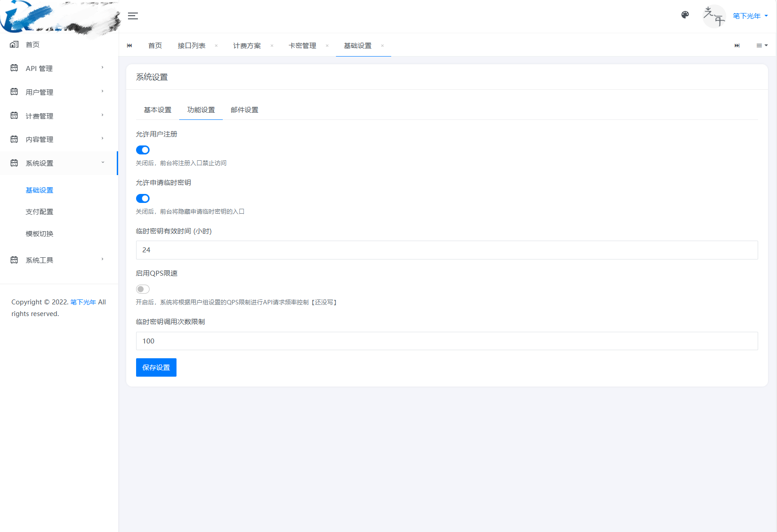The image size is (777, 532).
Task: Close the 接口列表 tab
Action: tap(216, 46)
